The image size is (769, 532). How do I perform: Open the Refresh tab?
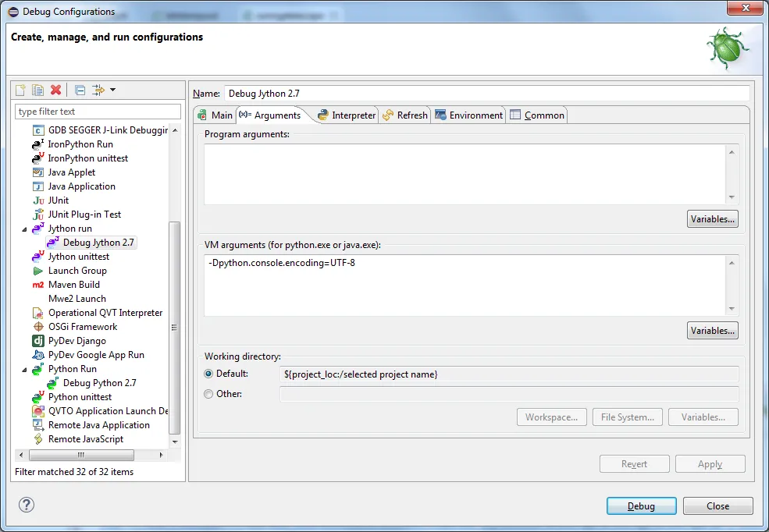(405, 115)
